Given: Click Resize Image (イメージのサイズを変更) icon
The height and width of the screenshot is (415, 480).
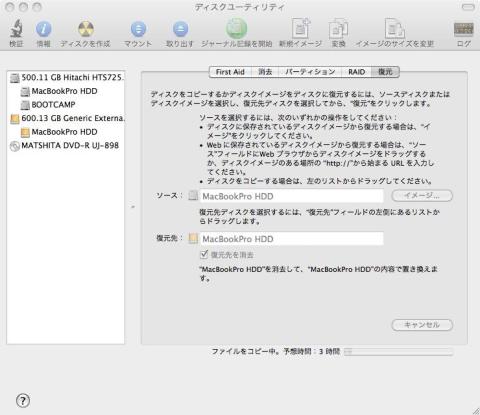Looking at the screenshot, I should [x=395, y=29].
